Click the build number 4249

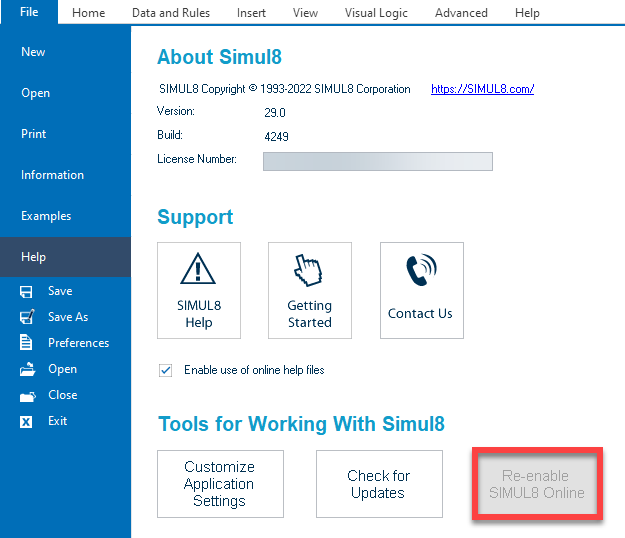276,137
